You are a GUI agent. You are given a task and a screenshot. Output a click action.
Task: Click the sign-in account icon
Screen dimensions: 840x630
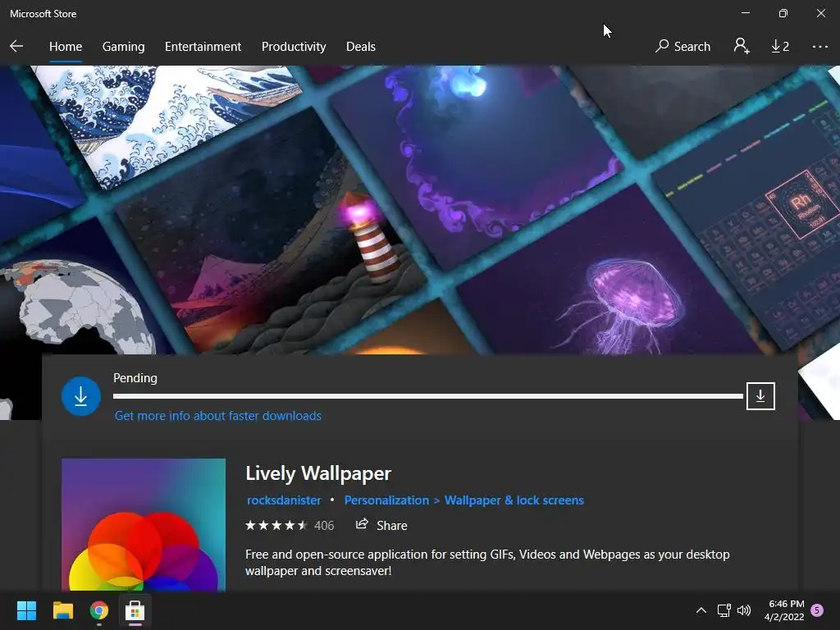click(x=742, y=46)
